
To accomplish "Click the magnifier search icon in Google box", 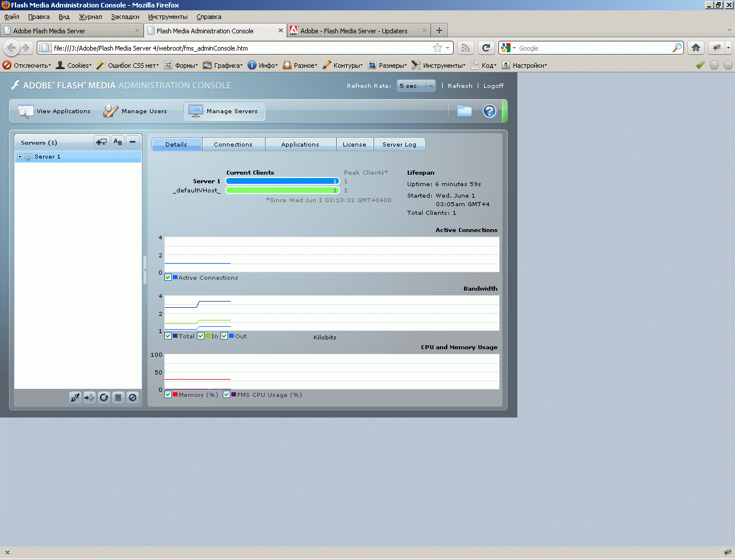I will tap(677, 48).
